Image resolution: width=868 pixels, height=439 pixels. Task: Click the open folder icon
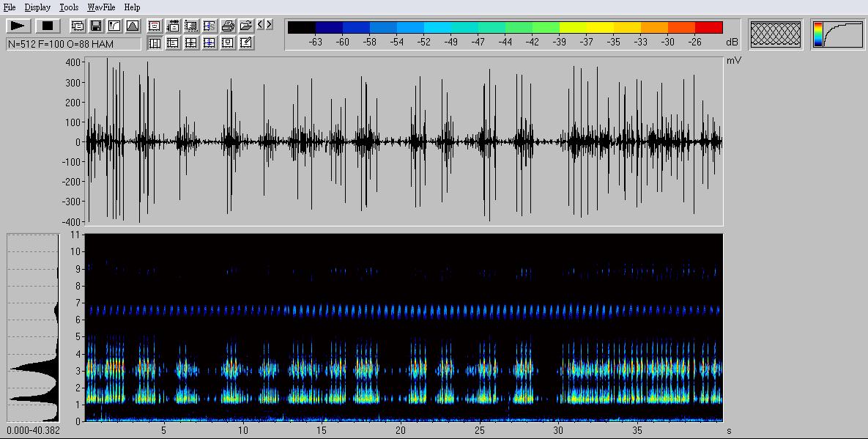pyautogui.click(x=246, y=26)
